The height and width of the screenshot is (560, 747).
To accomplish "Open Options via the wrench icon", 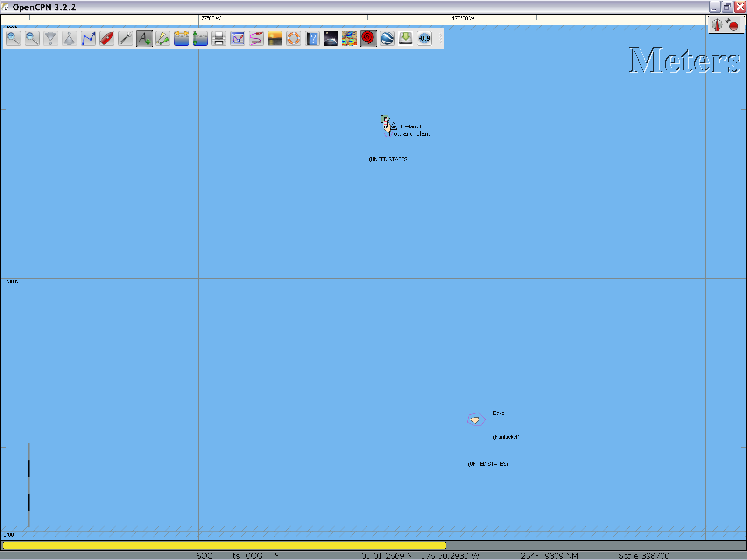I will (126, 38).
